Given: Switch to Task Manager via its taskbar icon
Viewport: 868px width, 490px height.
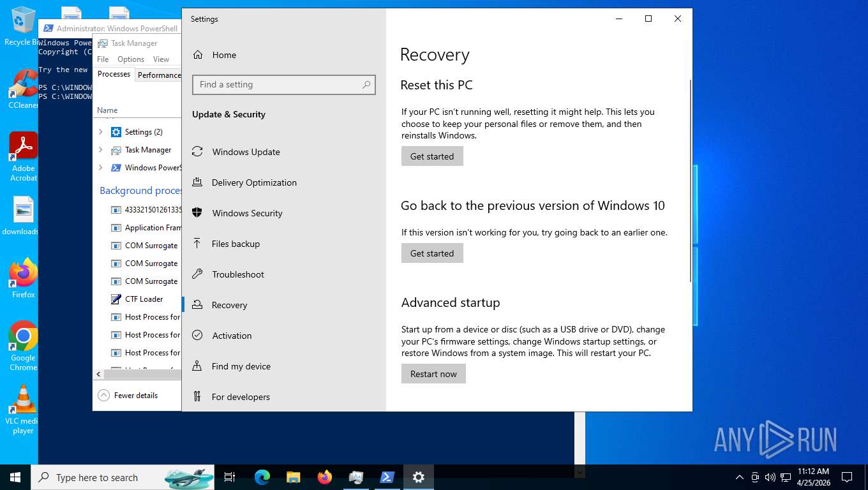Looking at the screenshot, I should 355,477.
